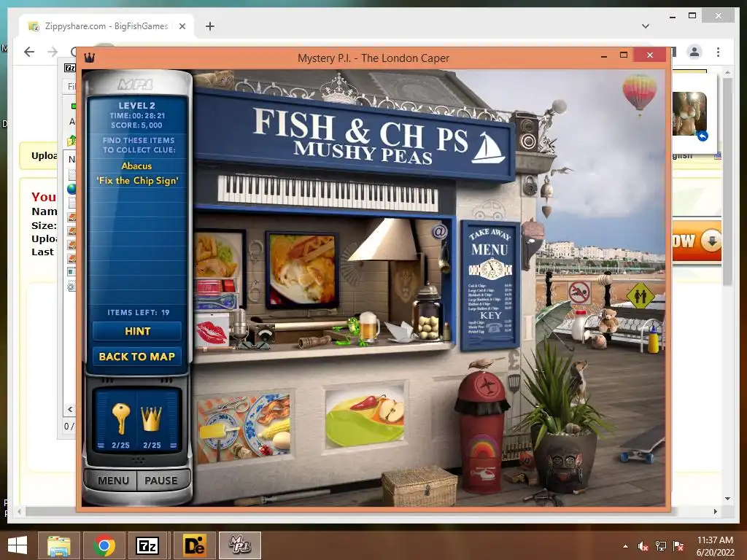The width and height of the screenshot is (747, 560).
Task: Show hidden system tray icons
Action: tap(625, 546)
